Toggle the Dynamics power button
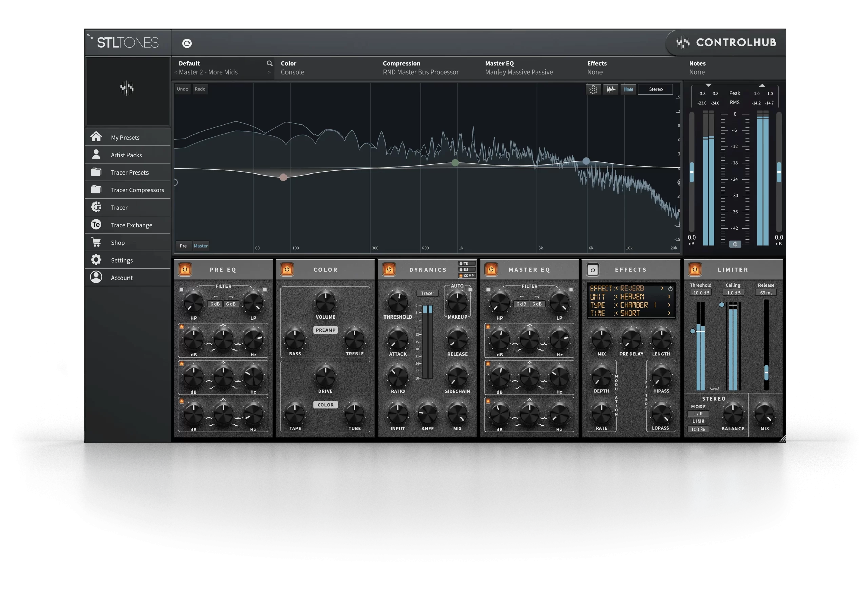 (389, 269)
